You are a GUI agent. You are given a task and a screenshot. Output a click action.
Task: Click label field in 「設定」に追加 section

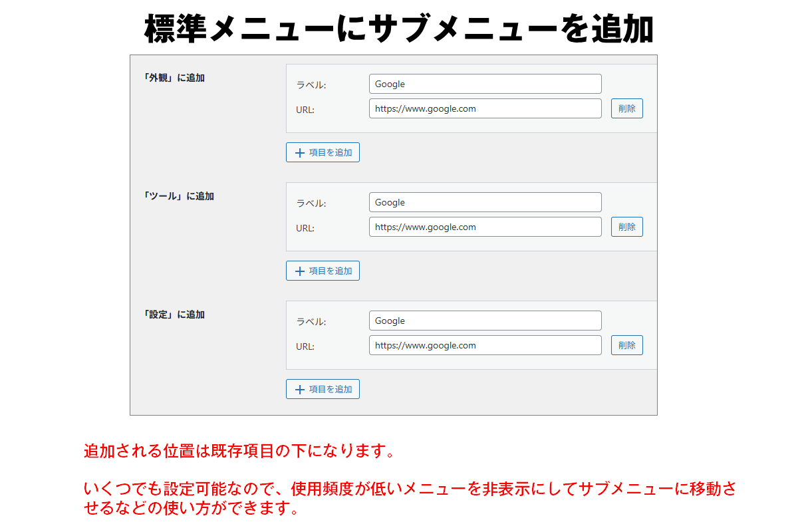(485, 321)
